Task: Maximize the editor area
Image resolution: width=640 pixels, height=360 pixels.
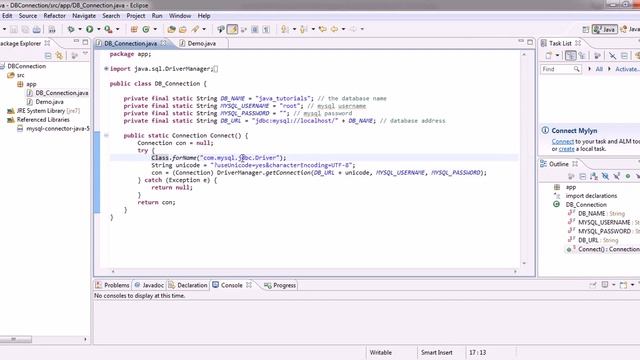Action: coord(530,42)
